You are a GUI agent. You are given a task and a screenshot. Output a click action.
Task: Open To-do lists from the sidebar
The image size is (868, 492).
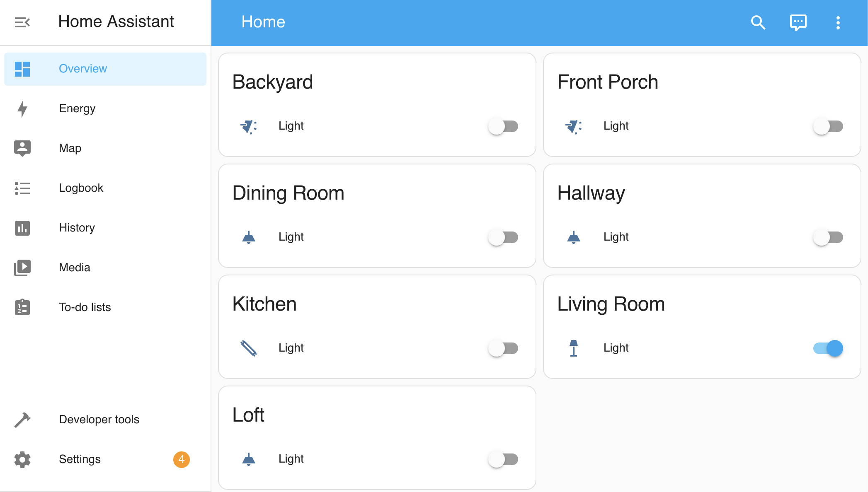point(85,307)
